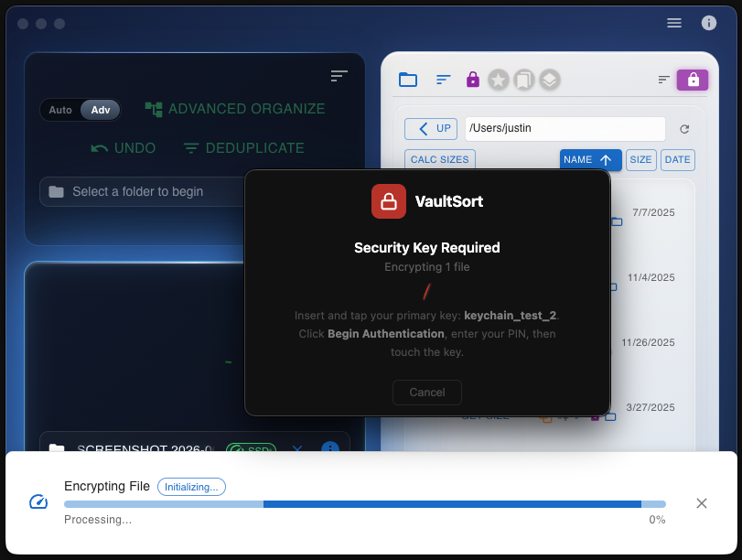The width and height of the screenshot is (742, 560).
Task: Refresh the file listing
Action: 684,129
